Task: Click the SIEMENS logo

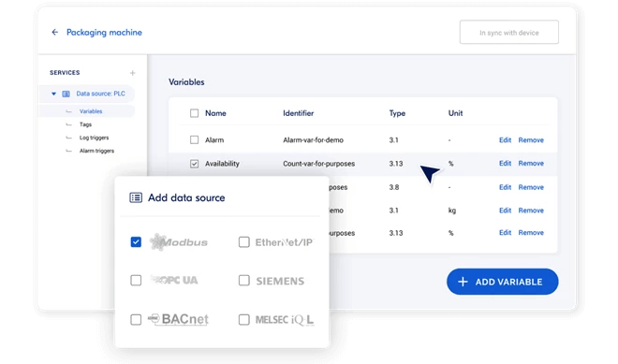Action: [280, 281]
